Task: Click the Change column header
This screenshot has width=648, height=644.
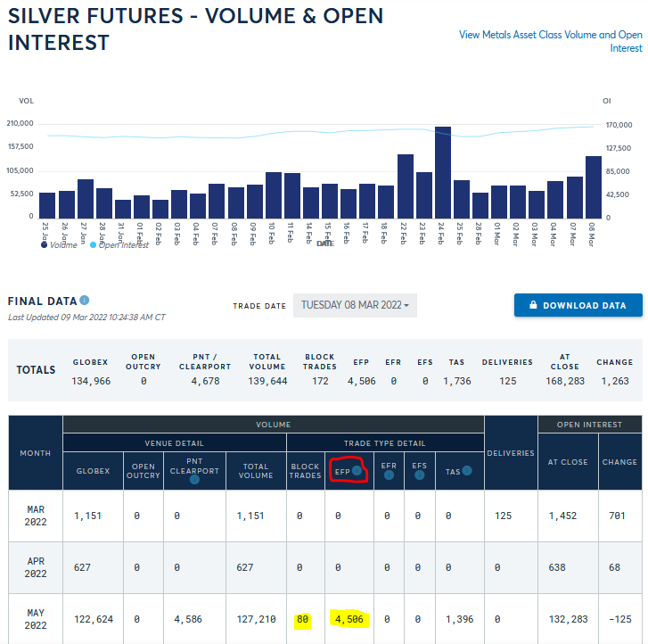Action: [x=619, y=462]
